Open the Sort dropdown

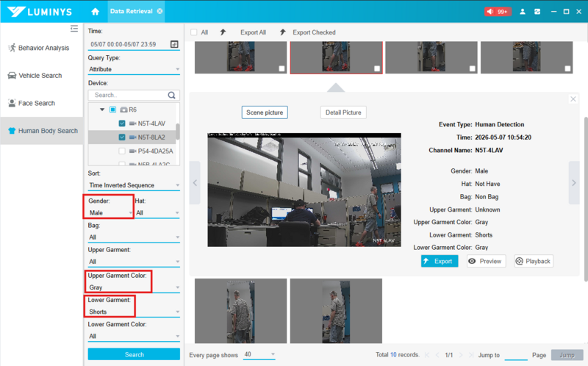[134, 185]
